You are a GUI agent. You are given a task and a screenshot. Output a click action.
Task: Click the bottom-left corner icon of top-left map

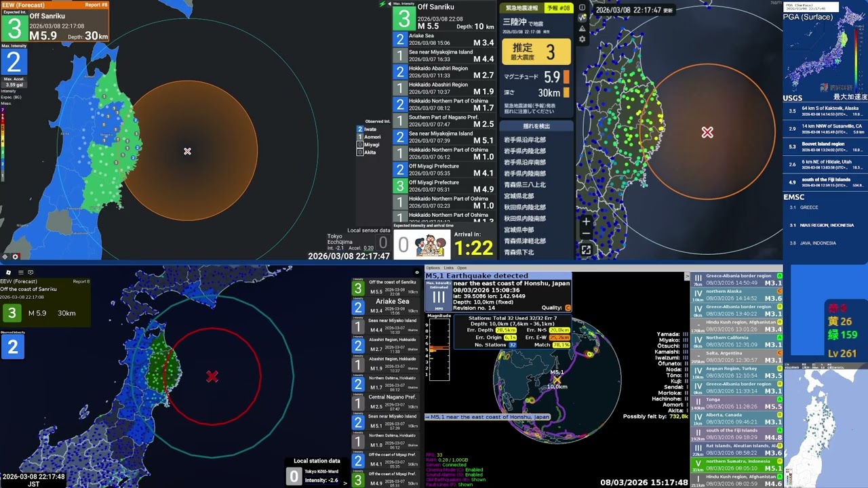(5, 256)
